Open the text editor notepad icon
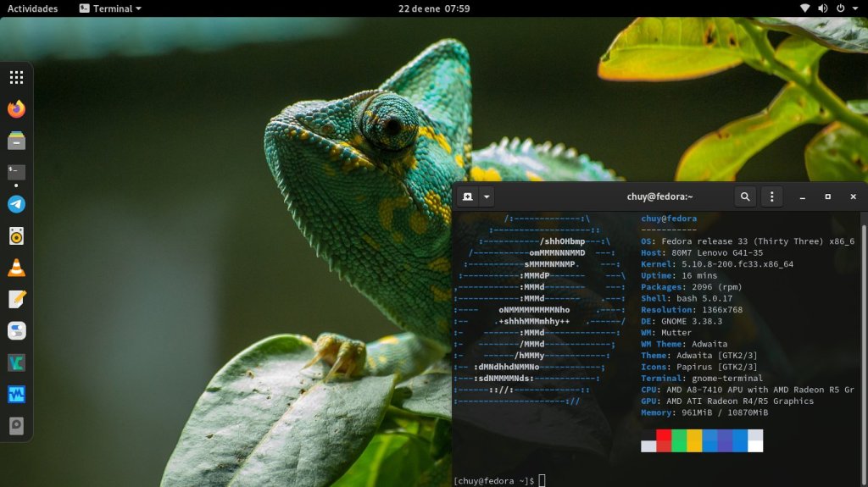Screen dimensions: 868x487 coord(16,299)
